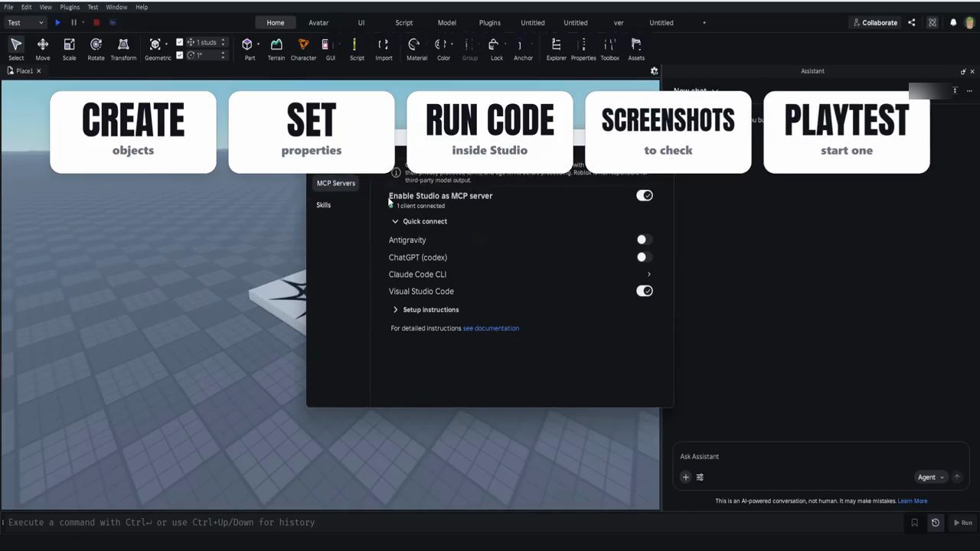Image resolution: width=980 pixels, height=551 pixels.
Task: Toggle the Visual Studio Code switch
Action: 645,291
